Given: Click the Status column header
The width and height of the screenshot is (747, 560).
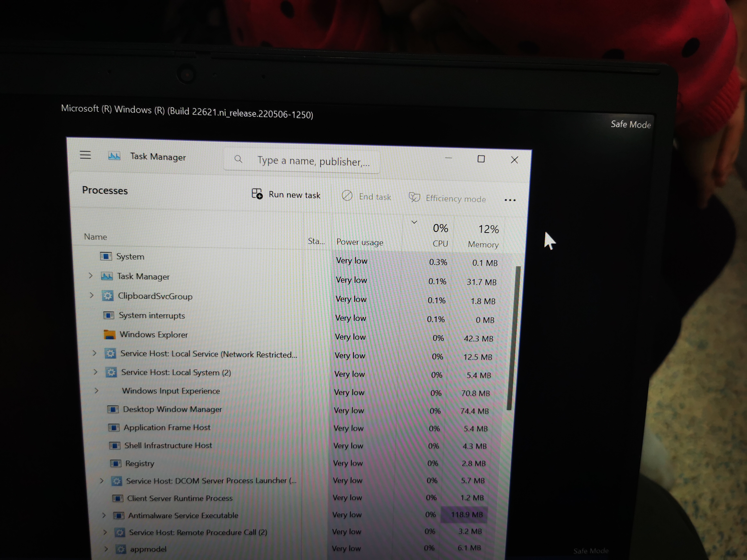Looking at the screenshot, I should (316, 241).
